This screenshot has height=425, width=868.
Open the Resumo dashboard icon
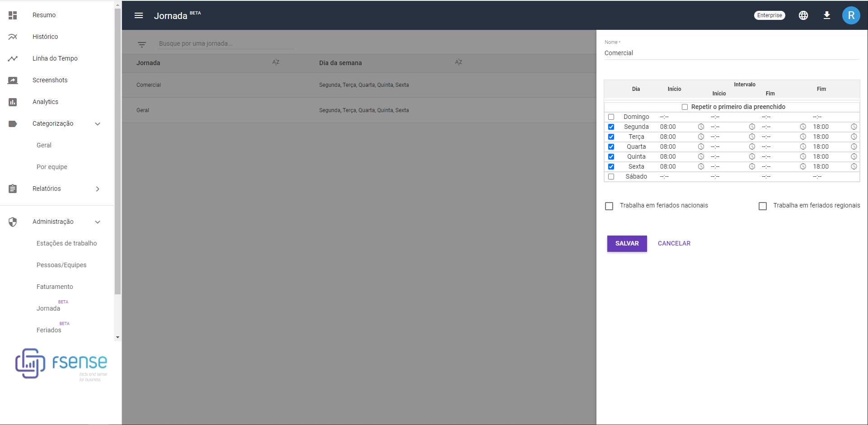tap(13, 15)
